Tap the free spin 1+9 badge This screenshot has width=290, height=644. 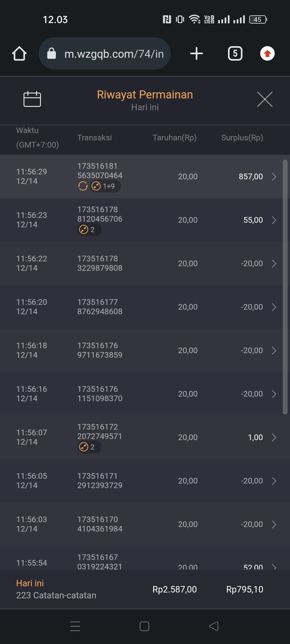pyautogui.click(x=105, y=186)
